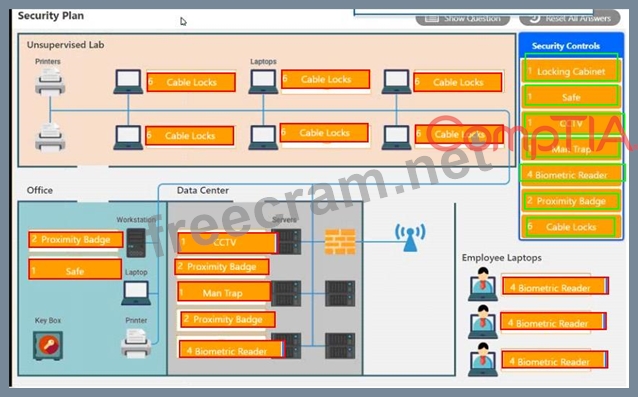
Task: Click the Safe label in the Office
Action: coord(75,270)
